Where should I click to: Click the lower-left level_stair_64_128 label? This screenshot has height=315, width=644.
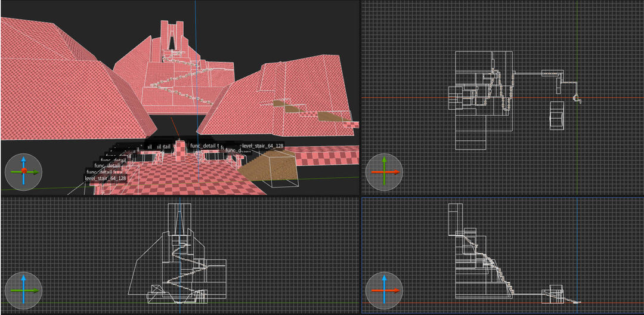click(x=106, y=178)
